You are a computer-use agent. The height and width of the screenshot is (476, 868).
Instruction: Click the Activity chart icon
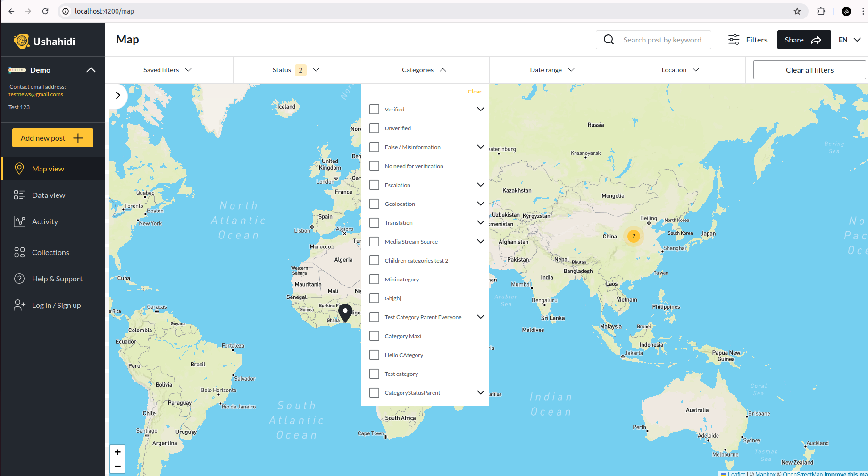[19, 221]
